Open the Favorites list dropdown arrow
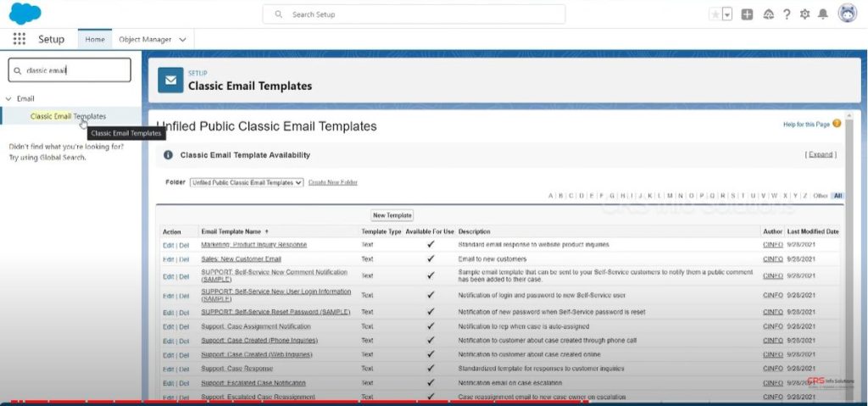The width and height of the screenshot is (868, 406). pos(727,14)
